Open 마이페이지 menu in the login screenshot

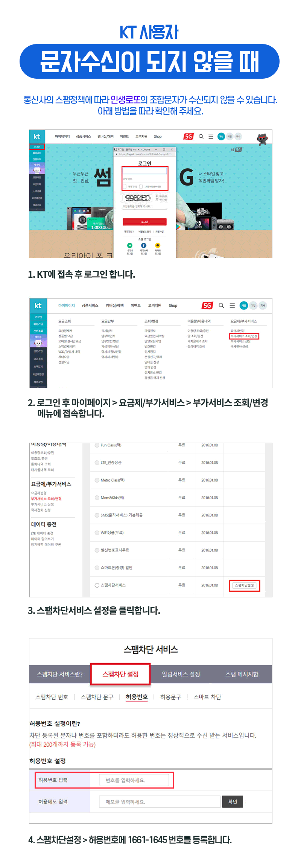(62, 137)
